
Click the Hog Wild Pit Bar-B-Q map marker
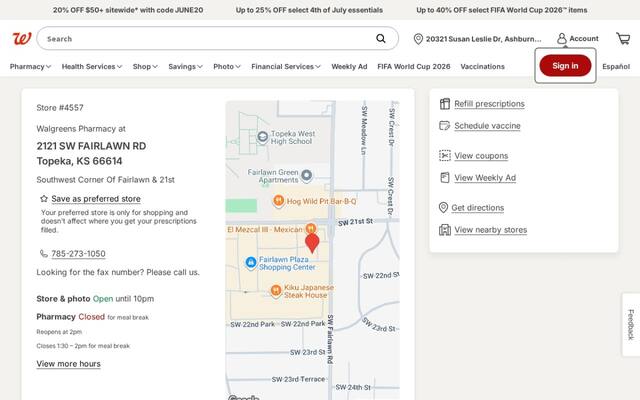click(x=278, y=201)
